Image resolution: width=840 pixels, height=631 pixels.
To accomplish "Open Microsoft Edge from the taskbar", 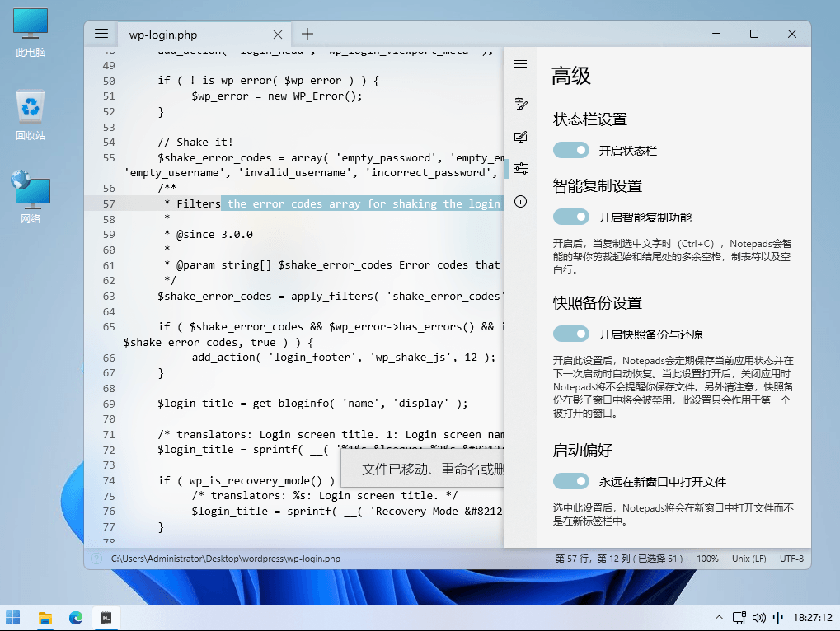I will click(76, 617).
